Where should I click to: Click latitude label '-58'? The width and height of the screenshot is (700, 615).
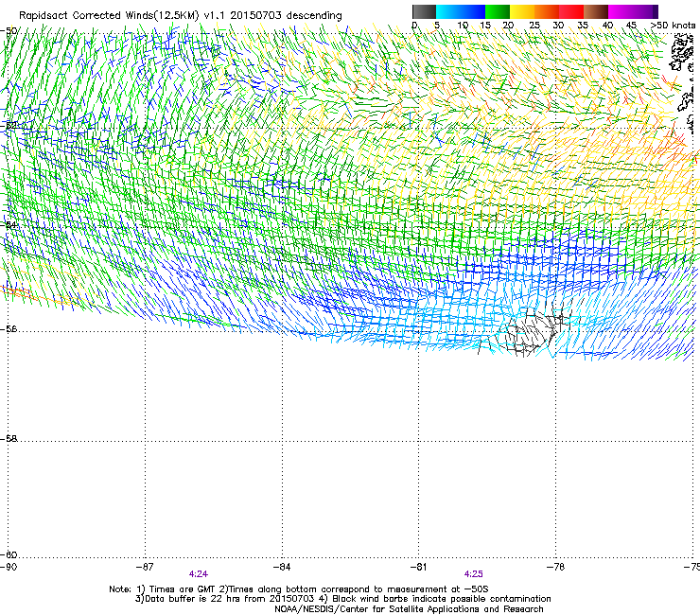point(9,439)
